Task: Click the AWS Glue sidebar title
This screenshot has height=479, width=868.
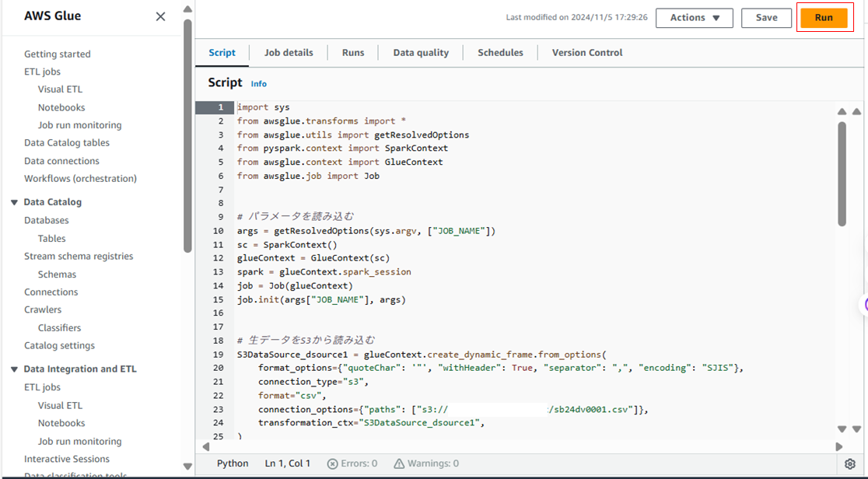Action: point(53,16)
